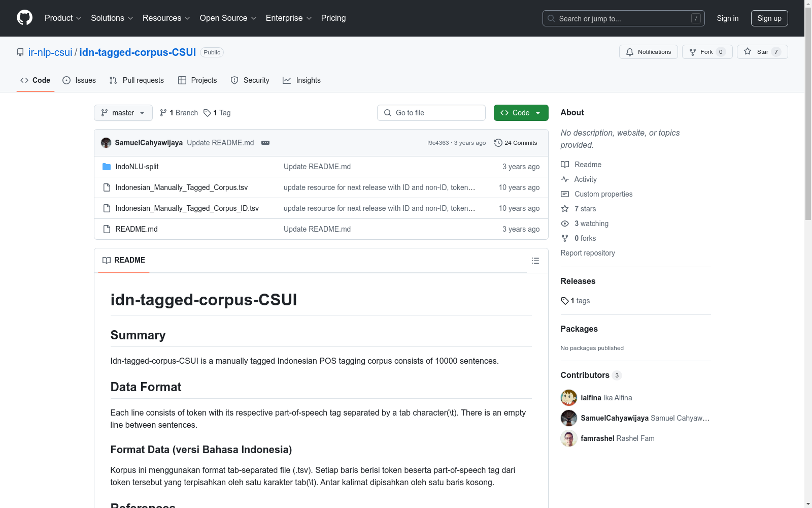812x508 pixels.
Task: Click the Notifications bell button
Action: (648, 52)
